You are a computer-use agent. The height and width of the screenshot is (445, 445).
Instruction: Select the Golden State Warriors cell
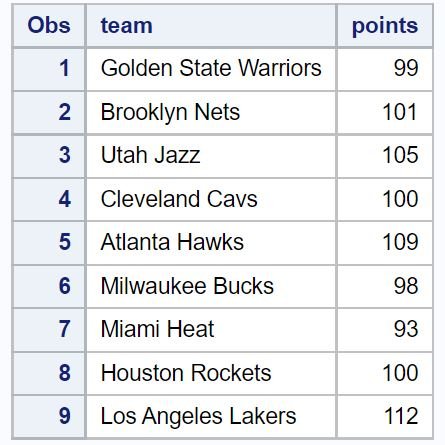[211, 69]
